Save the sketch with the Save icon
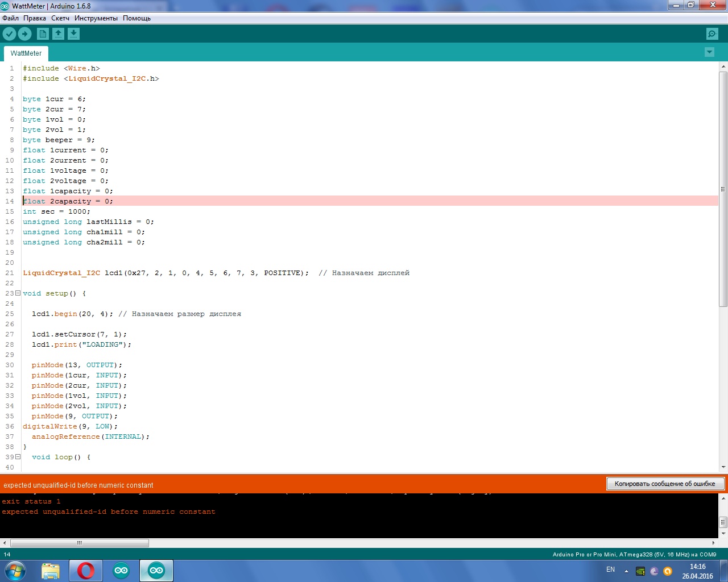This screenshot has width=728, height=582. click(x=73, y=34)
